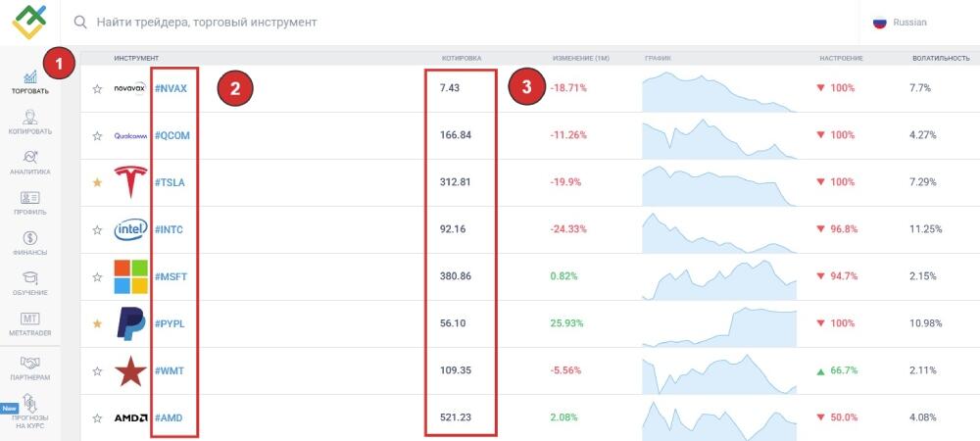The image size is (980, 441).
Task: Open the #MSFT instrument link
Action: (x=171, y=276)
